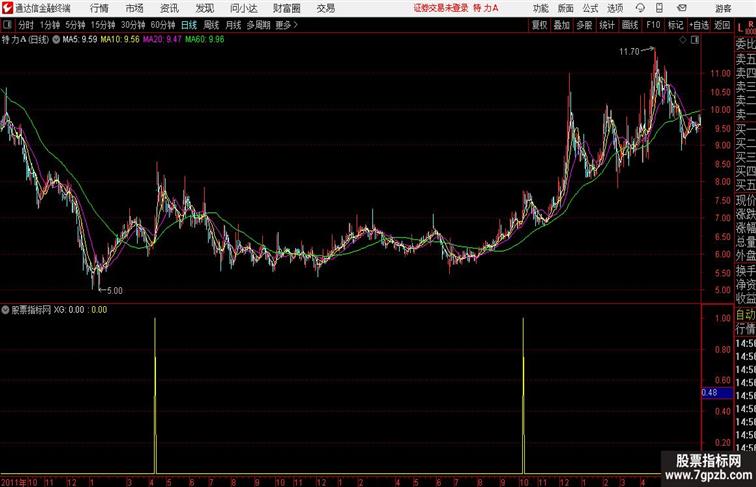756x487 pixels.
Task: Switch to the 5分钟 period
Action: (x=75, y=25)
